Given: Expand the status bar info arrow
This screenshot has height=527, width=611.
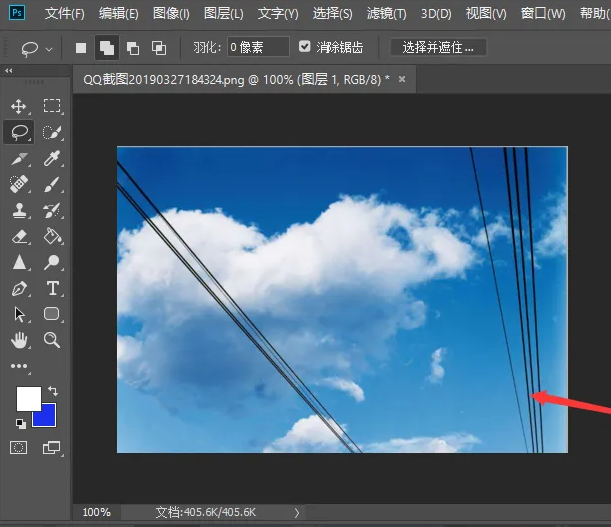Looking at the screenshot, I should (x=297, y=512).
